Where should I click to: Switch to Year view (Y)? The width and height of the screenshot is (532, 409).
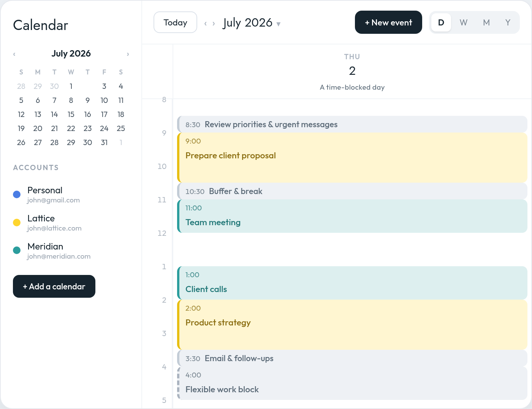[508, 22]
